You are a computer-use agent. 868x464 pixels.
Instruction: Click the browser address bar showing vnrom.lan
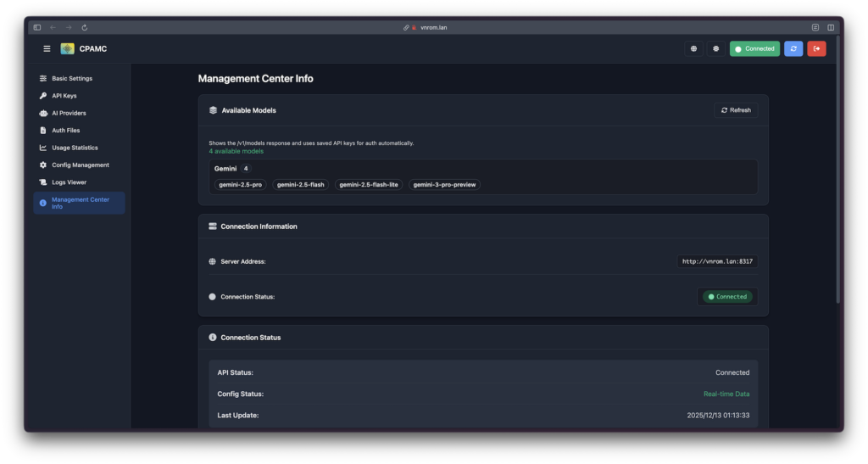pyautogui.click(x=434, y=27)
